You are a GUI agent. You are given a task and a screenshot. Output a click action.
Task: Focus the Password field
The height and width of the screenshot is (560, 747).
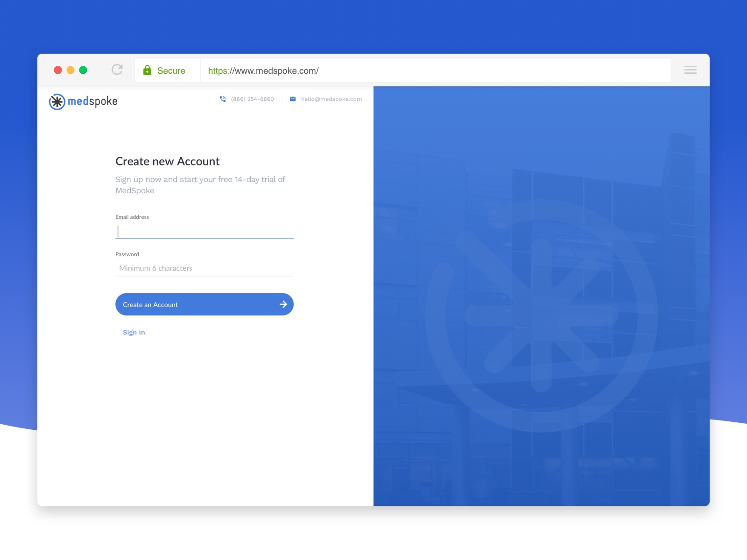point(204,268)
